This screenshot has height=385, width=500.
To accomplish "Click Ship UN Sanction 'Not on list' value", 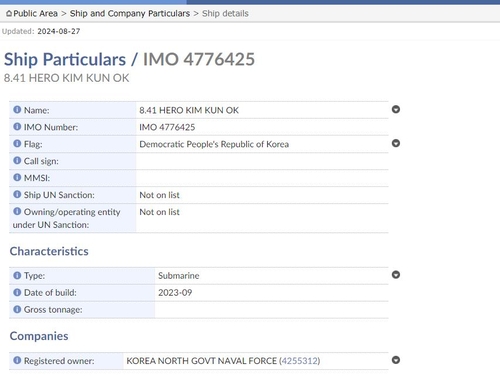I will click(x=159, y=195).
